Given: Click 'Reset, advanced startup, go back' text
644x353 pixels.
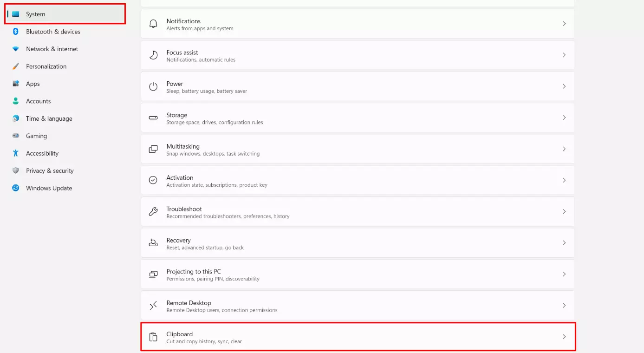Looking at the screenshot, I should point(205,248).
